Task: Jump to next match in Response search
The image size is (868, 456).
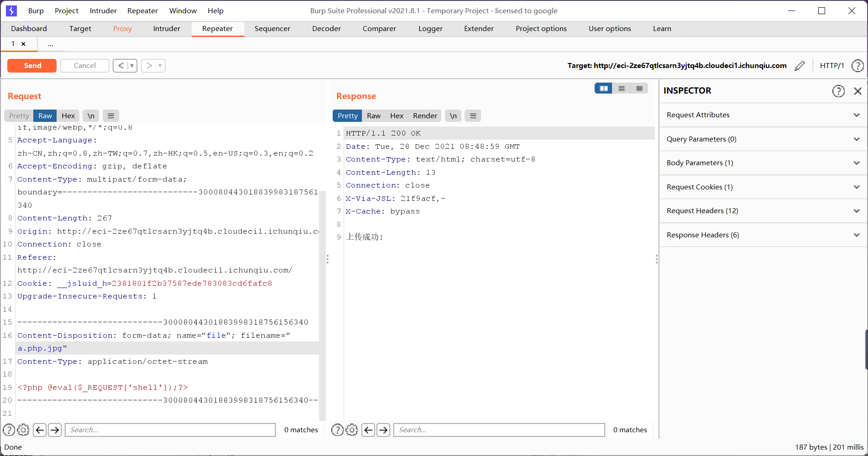Action: pyautogui.click(x=383, y=430)
